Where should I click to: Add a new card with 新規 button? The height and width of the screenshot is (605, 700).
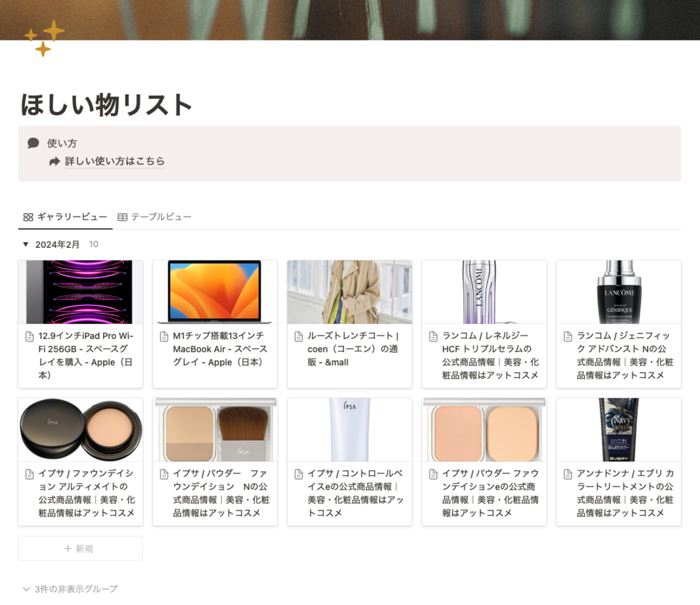click(80, 549)
